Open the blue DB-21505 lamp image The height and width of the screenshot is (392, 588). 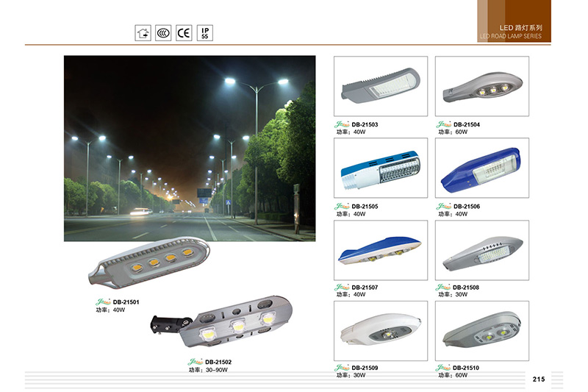pos(381,168)
